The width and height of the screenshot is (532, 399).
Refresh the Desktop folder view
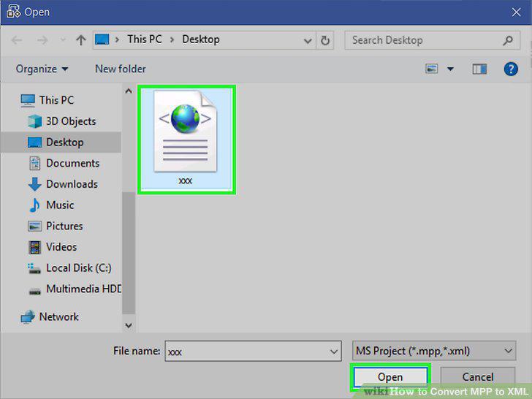click(325, 40)
